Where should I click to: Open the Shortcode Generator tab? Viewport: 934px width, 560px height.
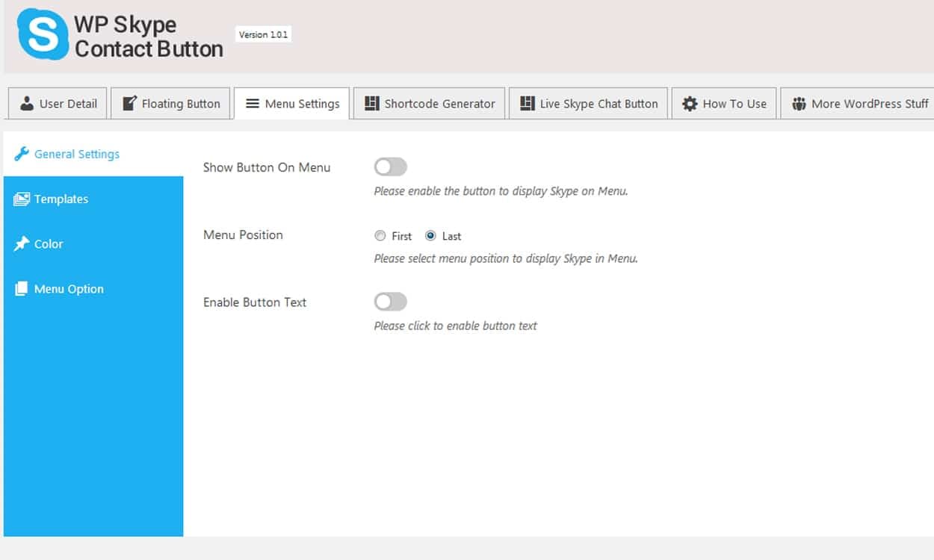click(x=430, y=104)
